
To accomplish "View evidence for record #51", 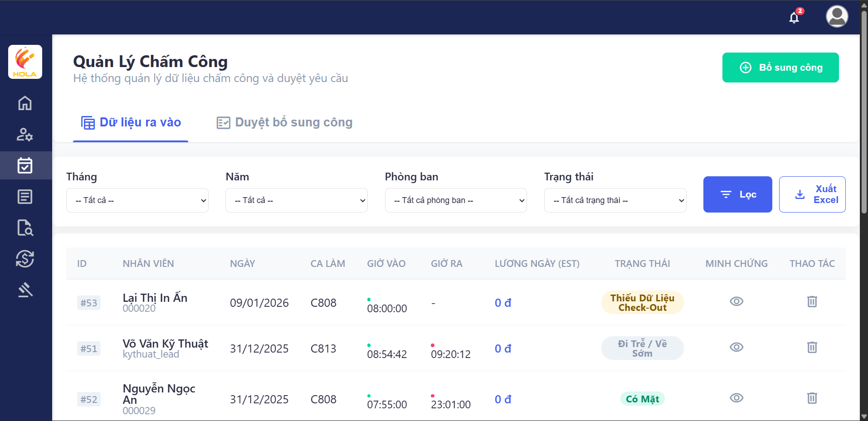I will pyautogui.click(x=736, y=347).
